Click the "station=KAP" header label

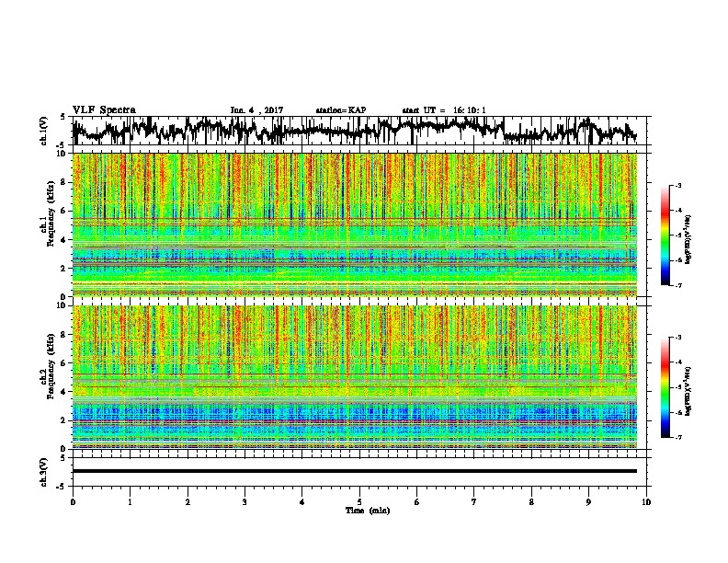point(341,110)
